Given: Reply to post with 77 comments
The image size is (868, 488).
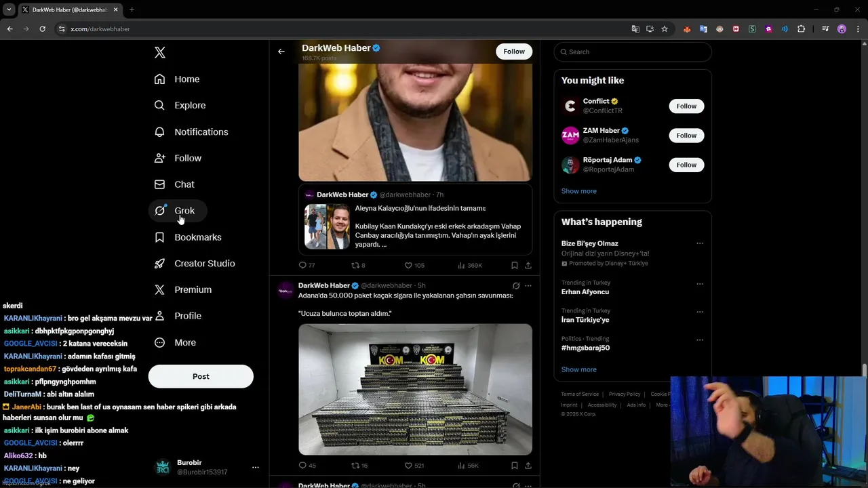Looking at the screenshot, I should (x=307, y=266).
